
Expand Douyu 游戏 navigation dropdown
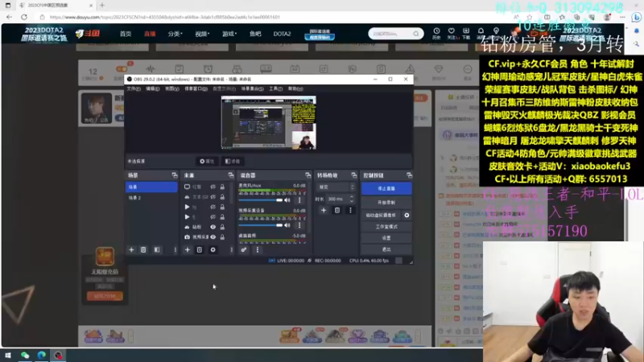[x=229, y=34]
